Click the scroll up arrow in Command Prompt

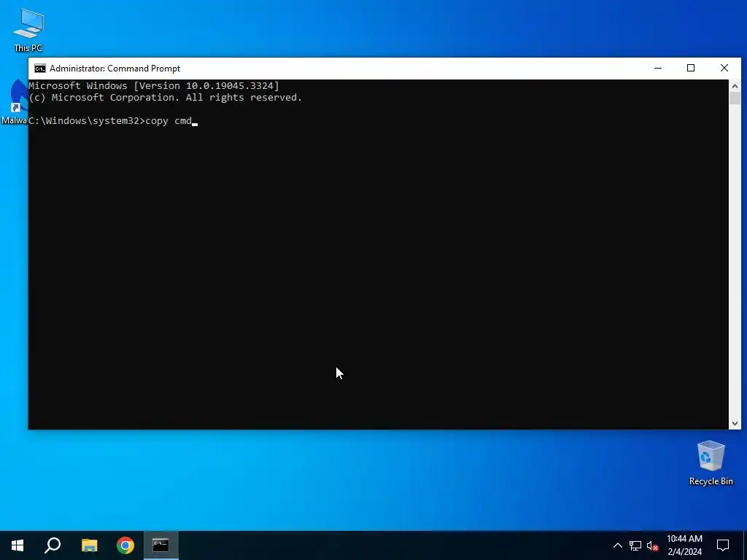click(x=735, y=86)
